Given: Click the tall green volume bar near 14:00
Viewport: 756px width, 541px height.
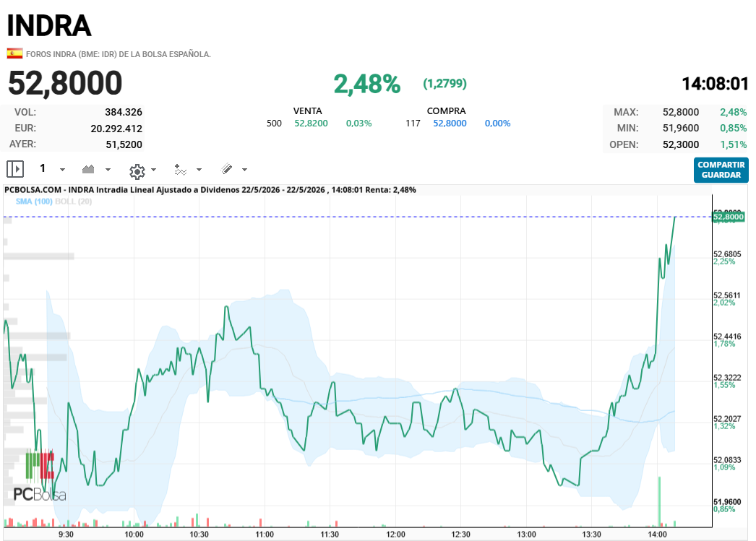Looking at the screenshot, I should pos(659,501).
